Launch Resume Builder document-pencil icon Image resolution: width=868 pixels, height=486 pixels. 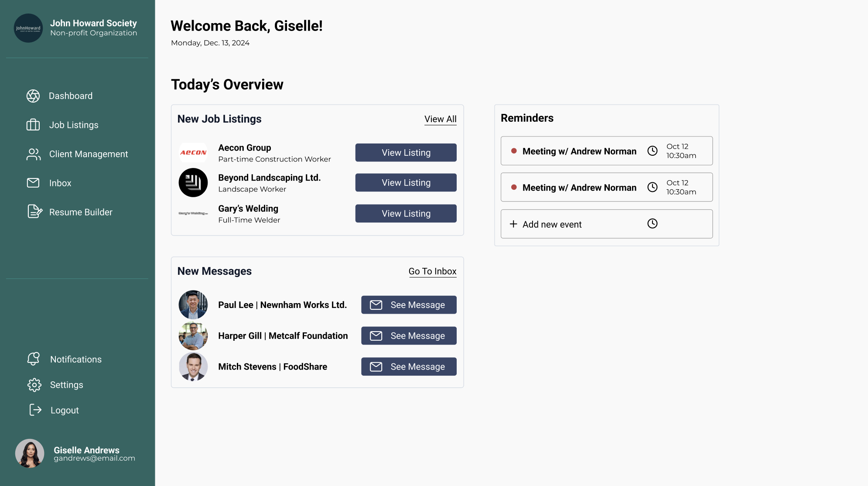coord(35,212)
